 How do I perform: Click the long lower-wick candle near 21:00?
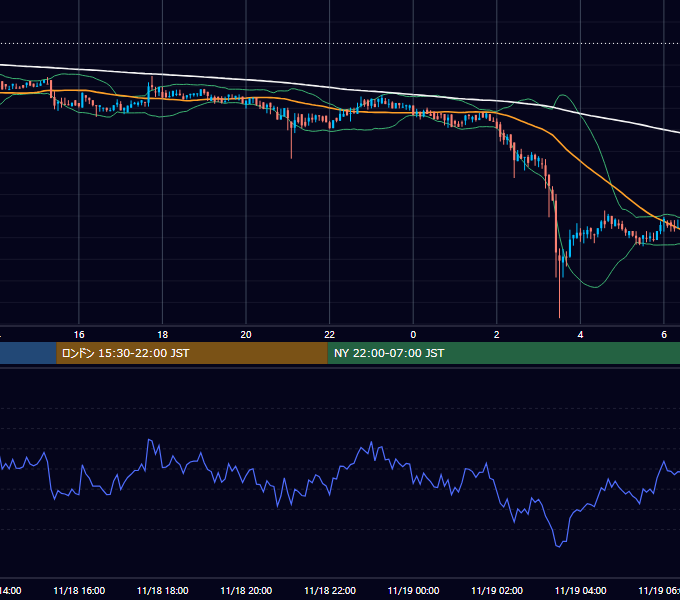coord(291,139)
